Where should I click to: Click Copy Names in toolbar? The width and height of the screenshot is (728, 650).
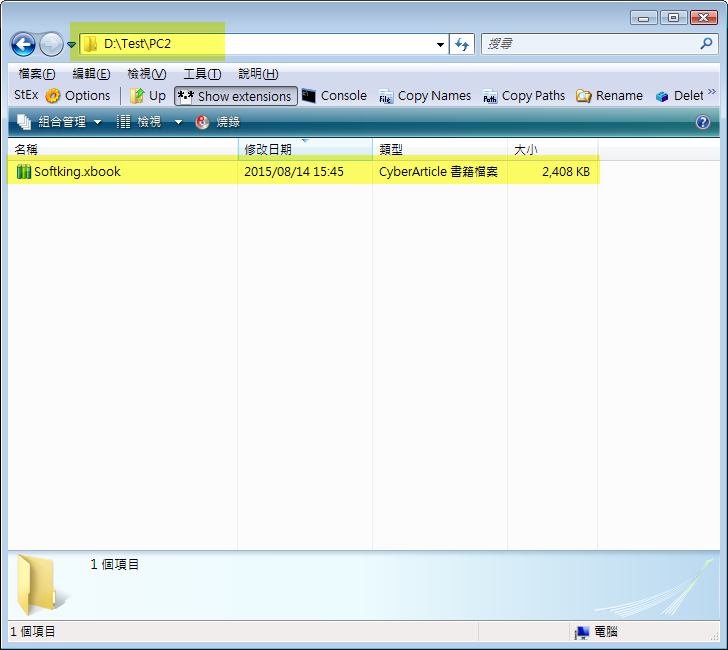tap(425, 96)
